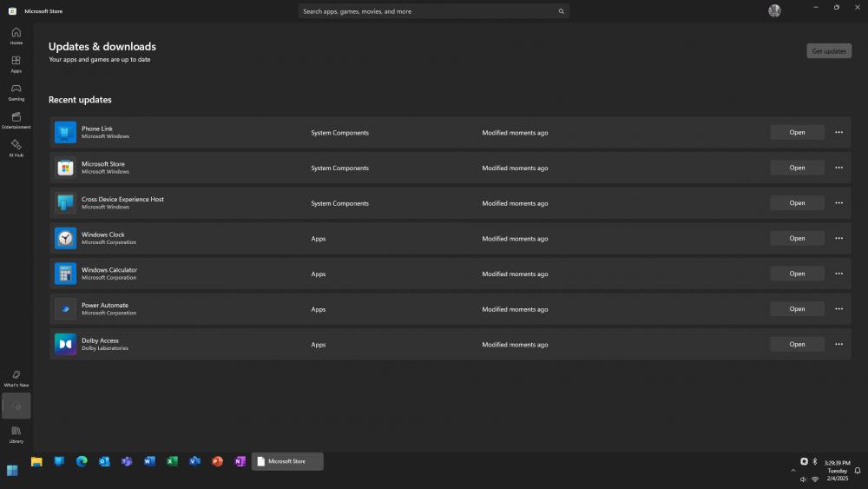This screenshot has width=868, height=489.
Task: Click the Dolby Access app icon
Action: tap(65, 344)
